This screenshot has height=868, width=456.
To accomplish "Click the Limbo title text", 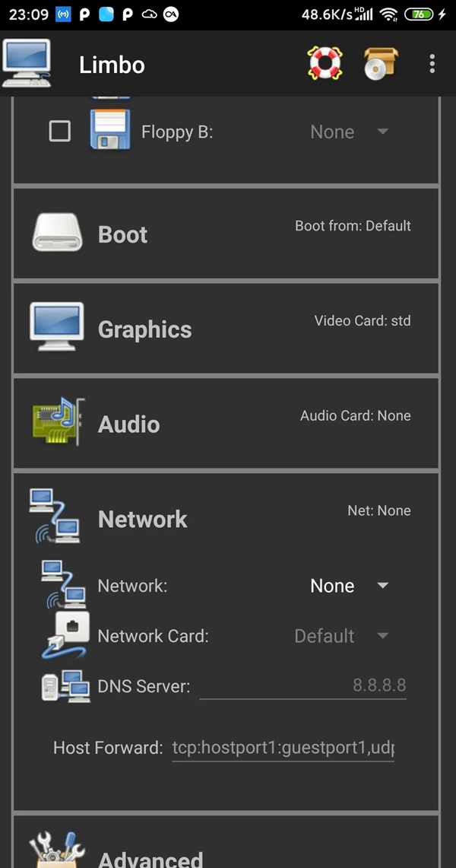I will pos(112,65).
